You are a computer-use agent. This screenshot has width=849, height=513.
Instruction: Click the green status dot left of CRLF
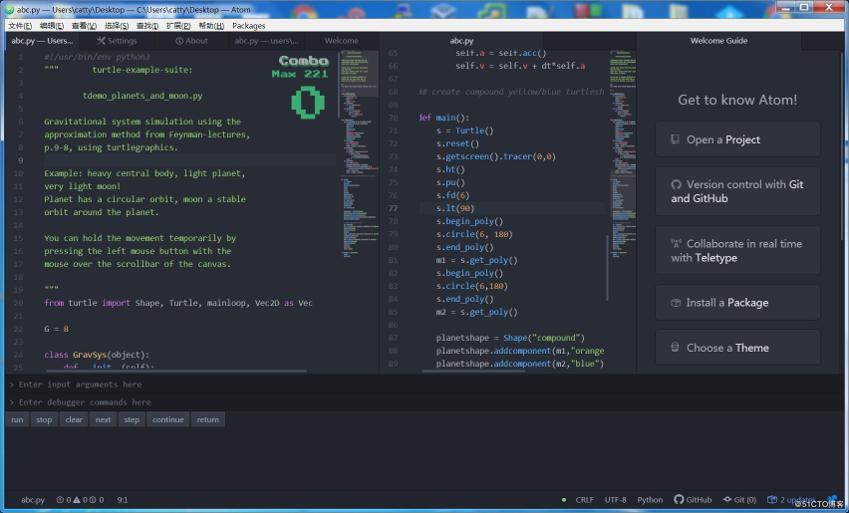click(564, 499)
